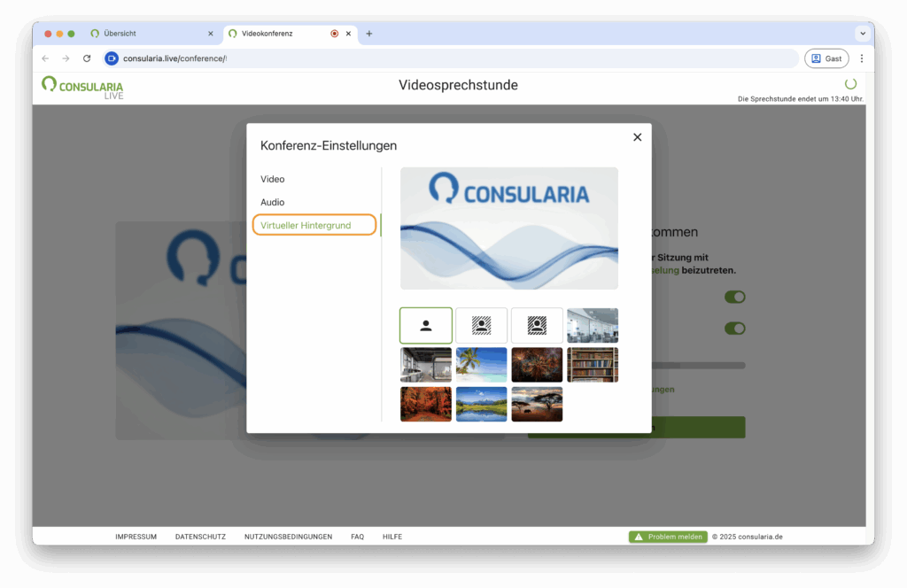Choose the no-background person icon tile
907x588 pixels.
pos(426,326)
